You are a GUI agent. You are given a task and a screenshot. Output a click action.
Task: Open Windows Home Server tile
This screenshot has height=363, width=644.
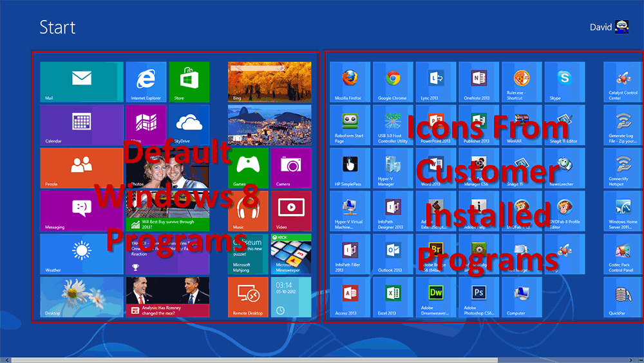pos(623,210)
